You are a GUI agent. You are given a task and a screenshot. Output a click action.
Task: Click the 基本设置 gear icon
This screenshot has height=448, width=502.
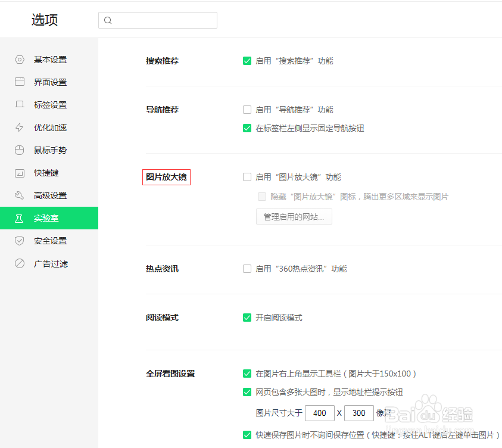(x=20, y=60)
